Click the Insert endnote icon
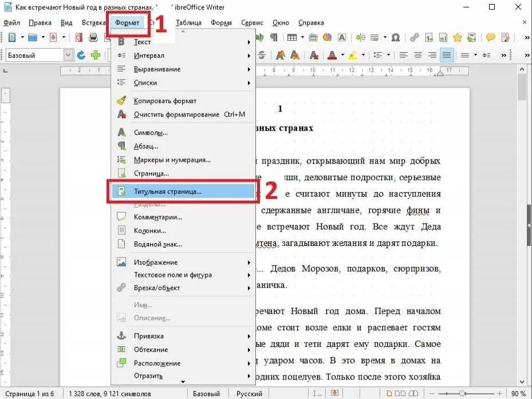 [443, 37]
